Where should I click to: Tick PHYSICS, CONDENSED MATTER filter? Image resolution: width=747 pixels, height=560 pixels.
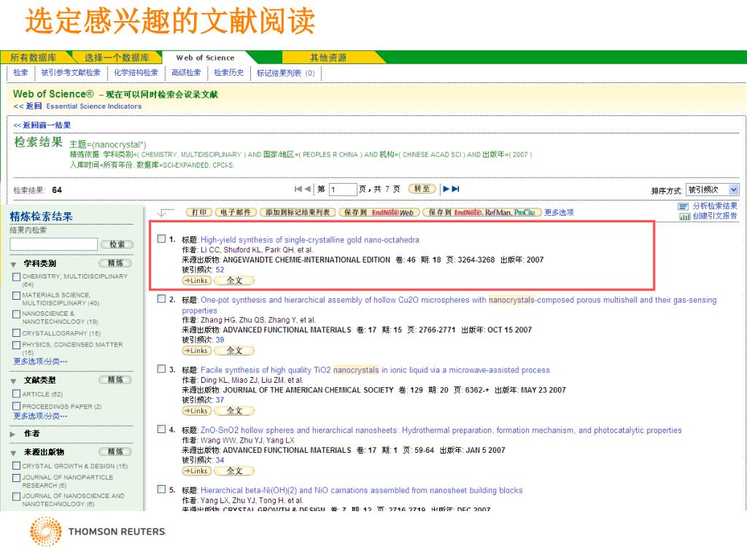pyautogui.click(x=17, y=345)
